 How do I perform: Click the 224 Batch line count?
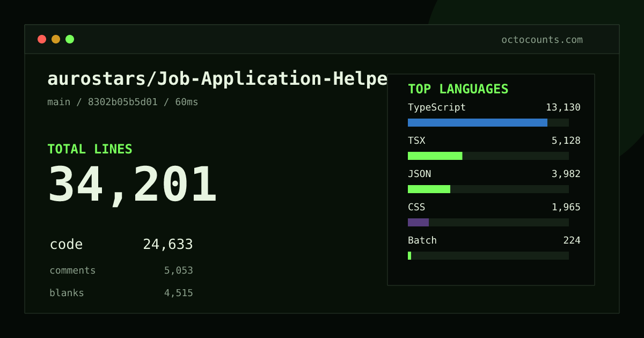[x=572, y=240]
